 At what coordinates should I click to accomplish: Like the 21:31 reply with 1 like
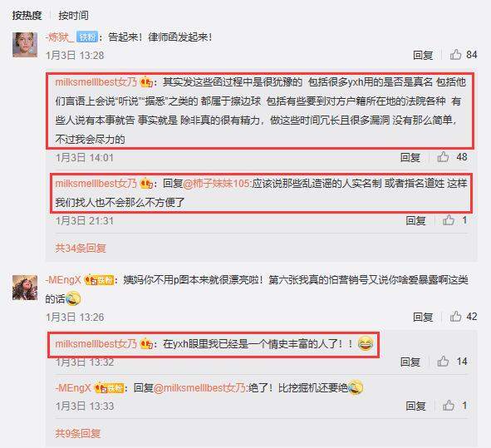[x=449, y=220]
